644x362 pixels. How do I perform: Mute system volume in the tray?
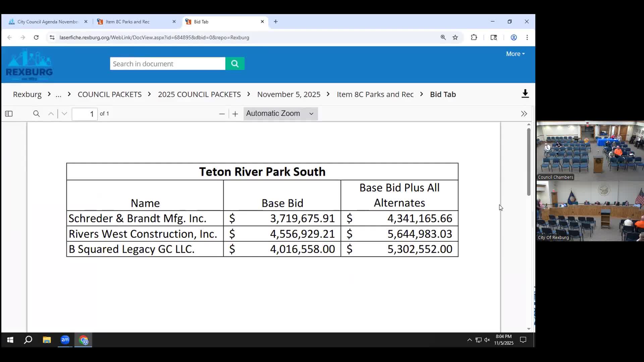click(487, 340)
